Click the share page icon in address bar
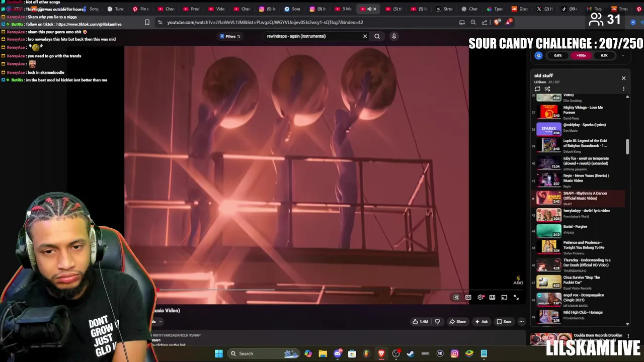The image size is (644, 362). click(x=485, y=22)
